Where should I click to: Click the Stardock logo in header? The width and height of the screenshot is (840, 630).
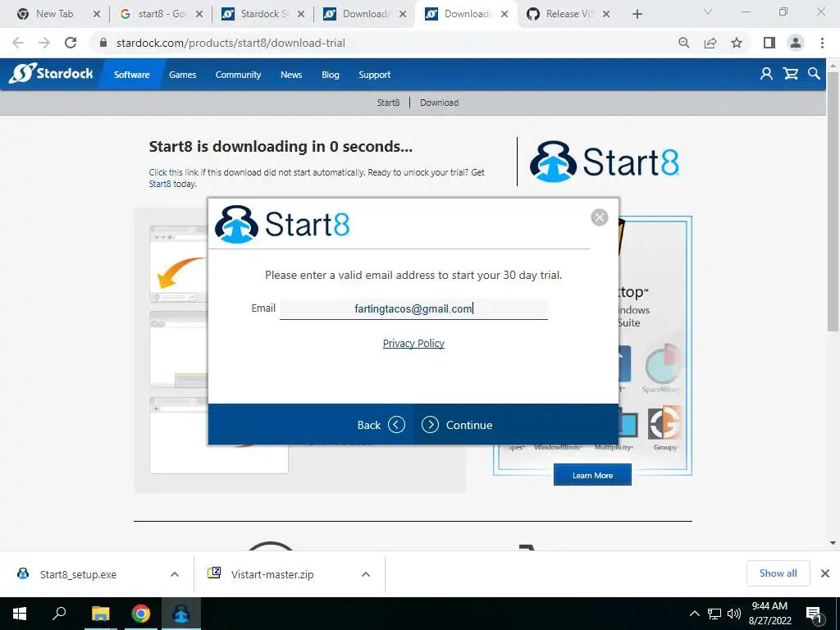click(51, 73)
